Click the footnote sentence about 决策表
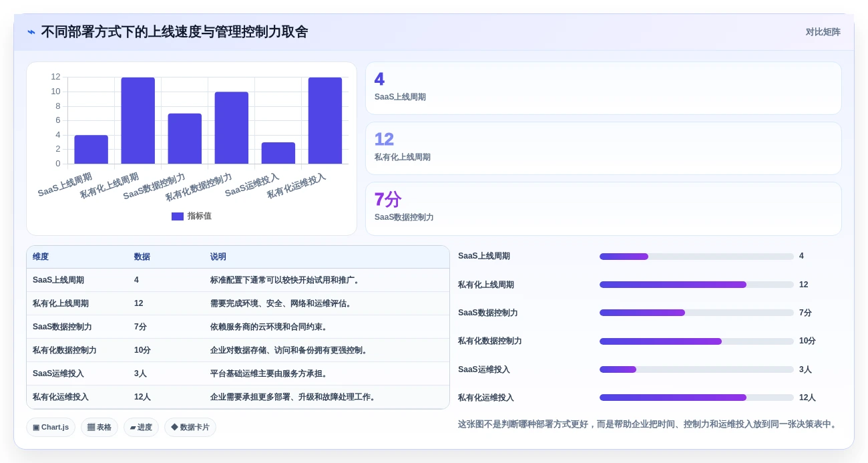 pos(647,424)
